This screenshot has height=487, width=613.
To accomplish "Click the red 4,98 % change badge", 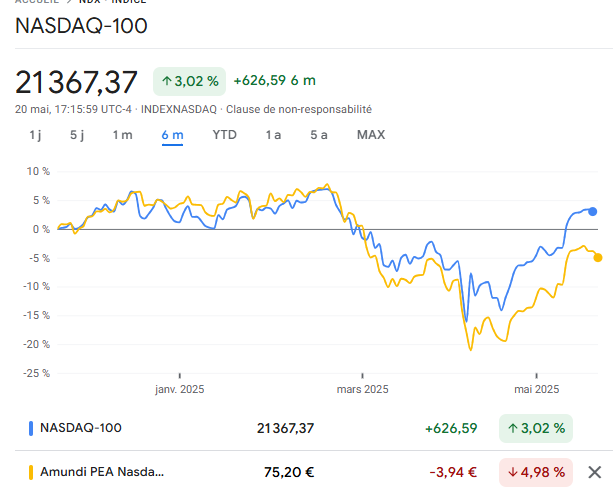I will (x=535, y=472).
